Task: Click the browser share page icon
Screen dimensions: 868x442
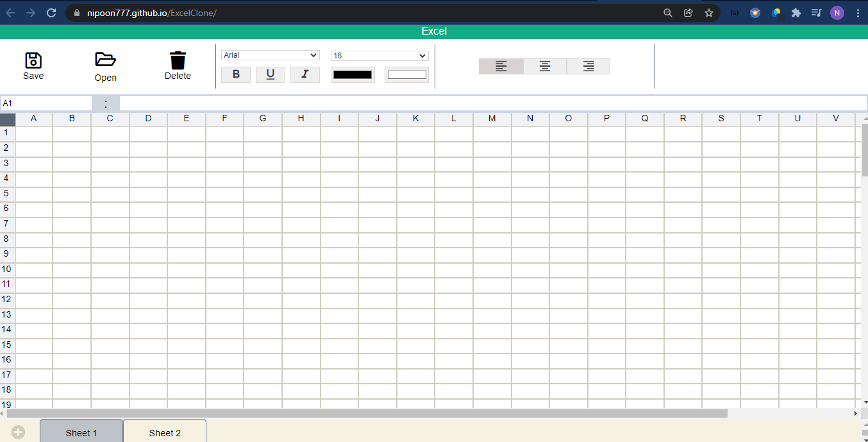Action: (x=689, y=13)
